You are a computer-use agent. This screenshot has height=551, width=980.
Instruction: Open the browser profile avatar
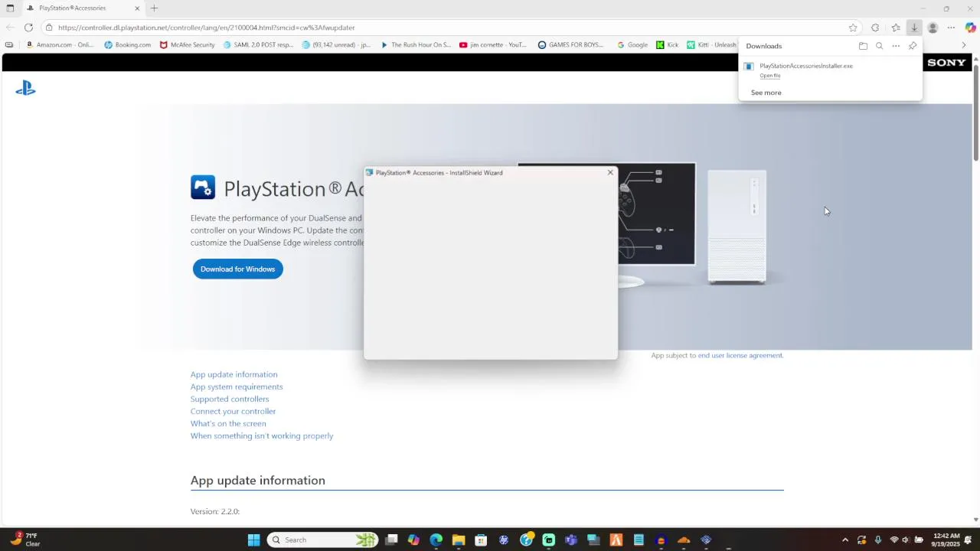coord(933,28)
